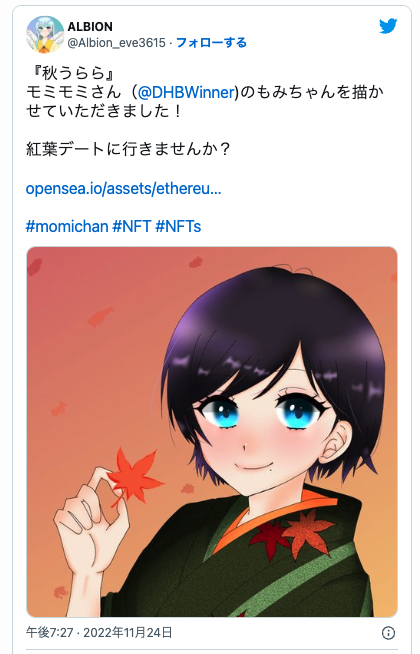This screenshot has height=654, width=420.
Task: Click the 2022年11月24日 date text
Action: tap(128, 633)
